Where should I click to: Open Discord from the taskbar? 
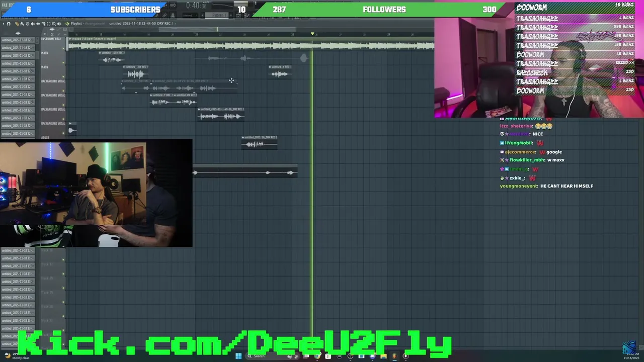372,356
